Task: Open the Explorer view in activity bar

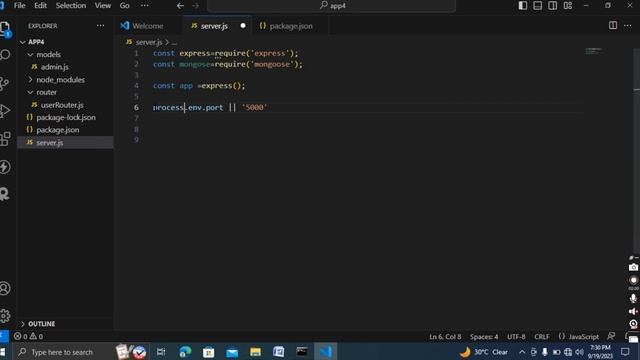Action: click(x=5, y=29)
